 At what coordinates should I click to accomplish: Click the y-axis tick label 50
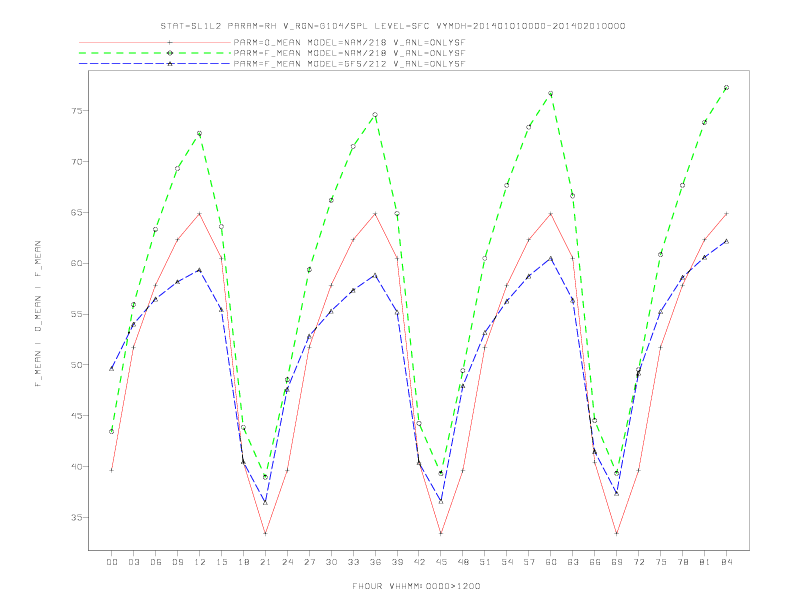[77, 365]
